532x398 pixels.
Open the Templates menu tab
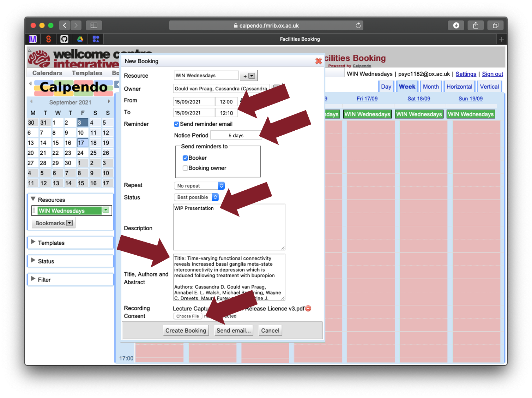click(87, 73)
